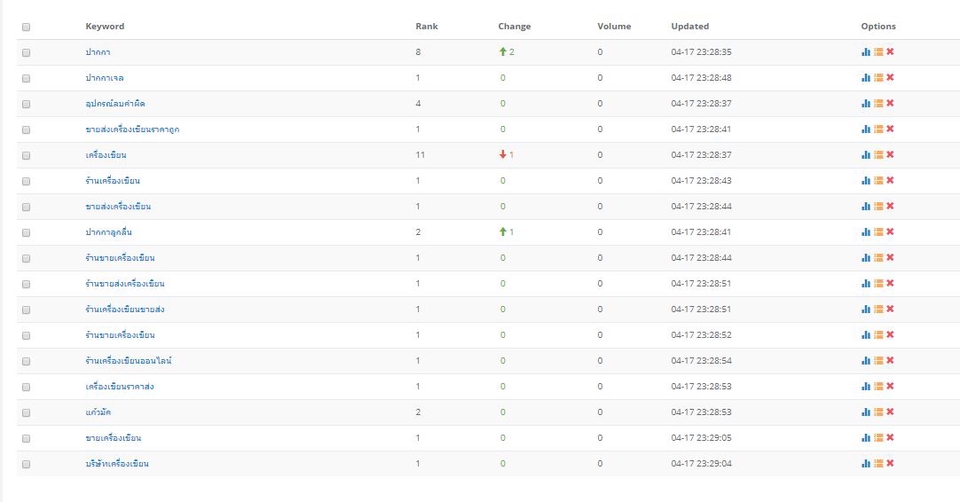Image resolution: width=960 pixels, height=502 pixels.
Task: Select checkbox for เครื่องเขียนราคาส่ง
Action: tap(26, 387)
